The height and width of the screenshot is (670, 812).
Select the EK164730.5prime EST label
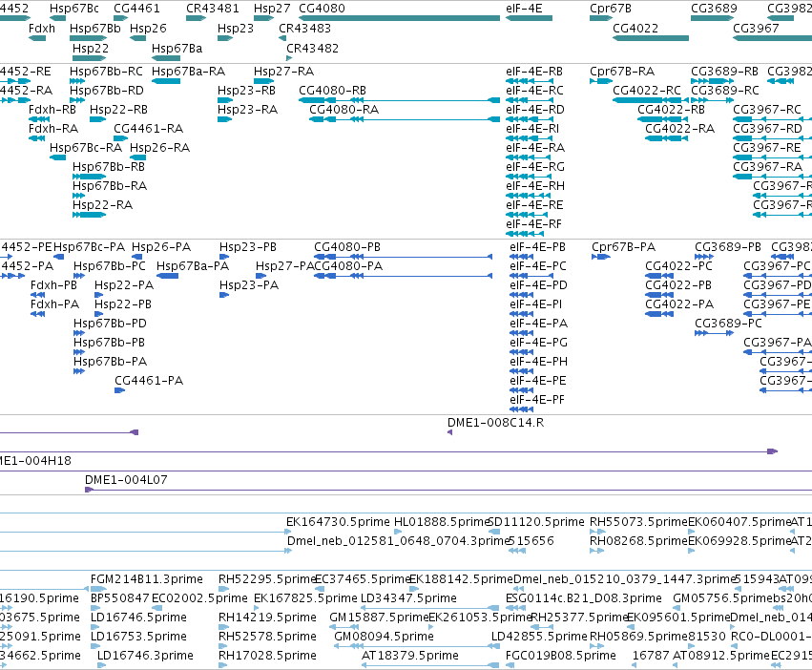(x=338, y=521)
